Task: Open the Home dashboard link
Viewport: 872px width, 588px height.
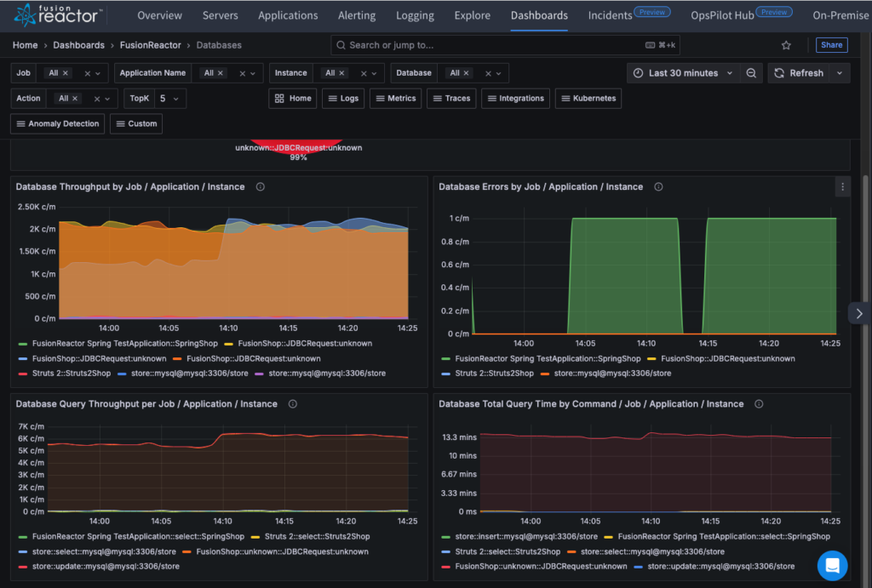Action: pos(293,99)
